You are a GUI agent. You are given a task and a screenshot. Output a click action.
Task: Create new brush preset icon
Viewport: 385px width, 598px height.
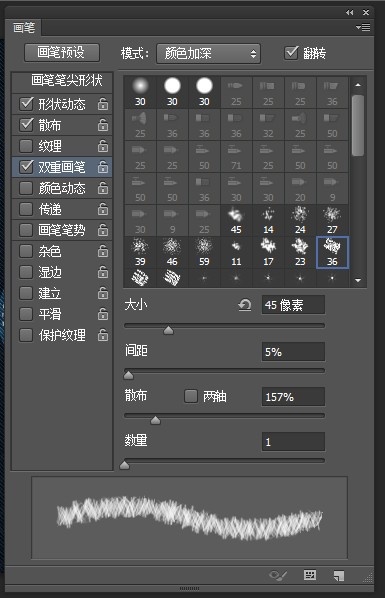click(x=338, y=575)
